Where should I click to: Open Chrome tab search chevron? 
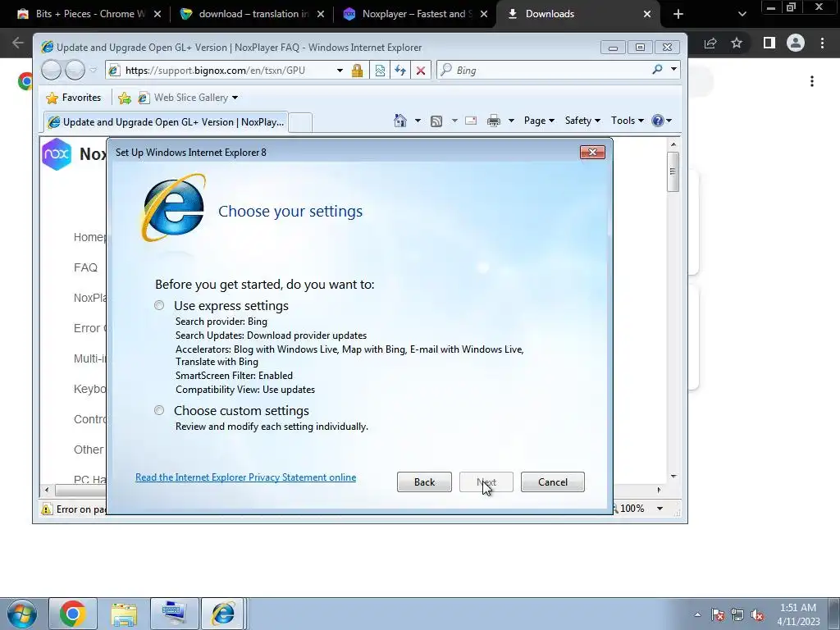(x=742, y=14)
